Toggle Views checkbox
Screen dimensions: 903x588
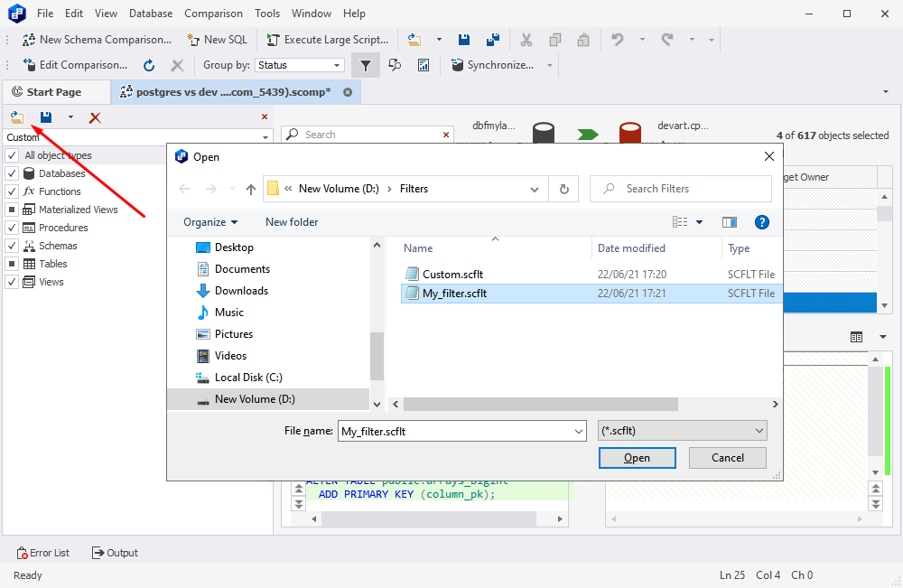click(x=12, y=282)
